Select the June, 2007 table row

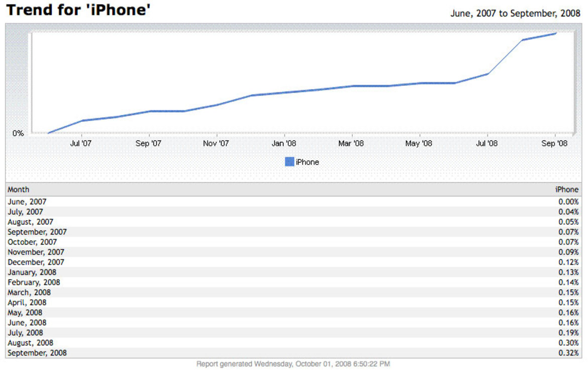pyautogui.click(x=293, y=202)
